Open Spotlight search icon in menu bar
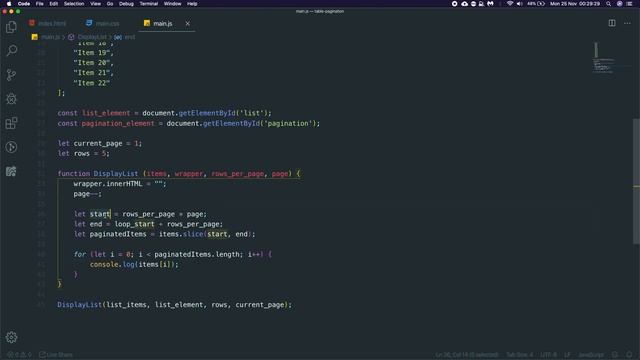640x360 pixels. coord(609,4)
